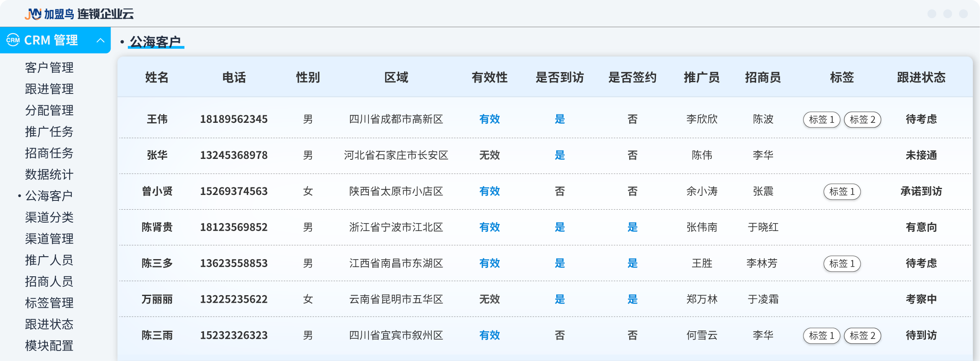Collapse the CRM 管理 menu chevron

pos(101,40)
